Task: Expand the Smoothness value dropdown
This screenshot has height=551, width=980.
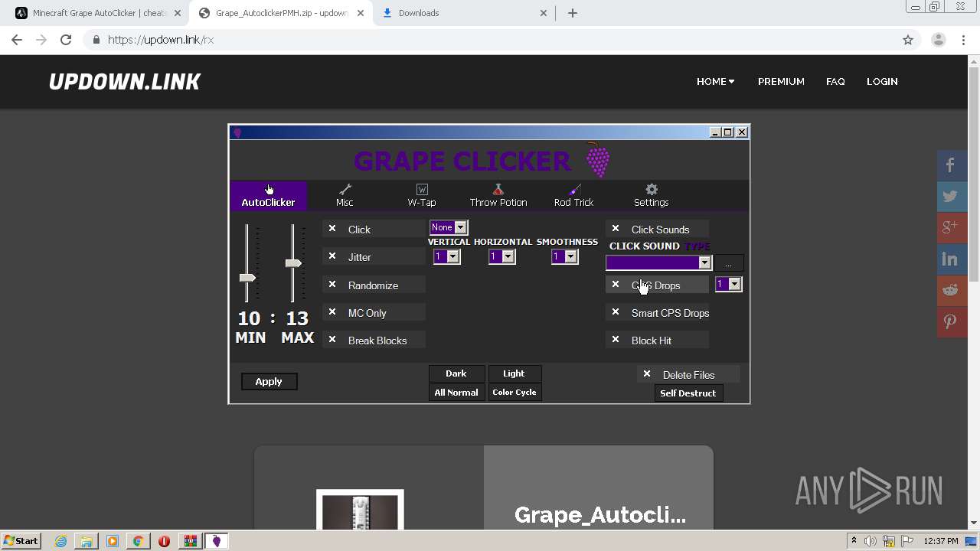Action: point(564,256)
